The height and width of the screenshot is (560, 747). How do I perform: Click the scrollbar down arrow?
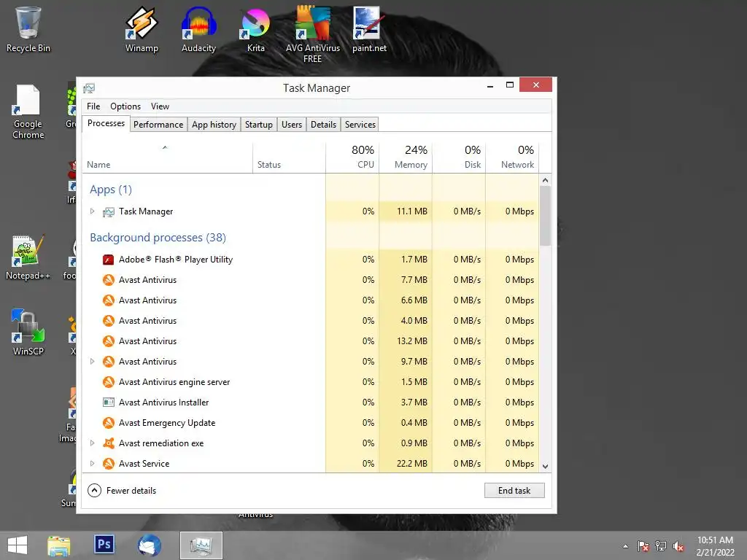click(546, 467)
